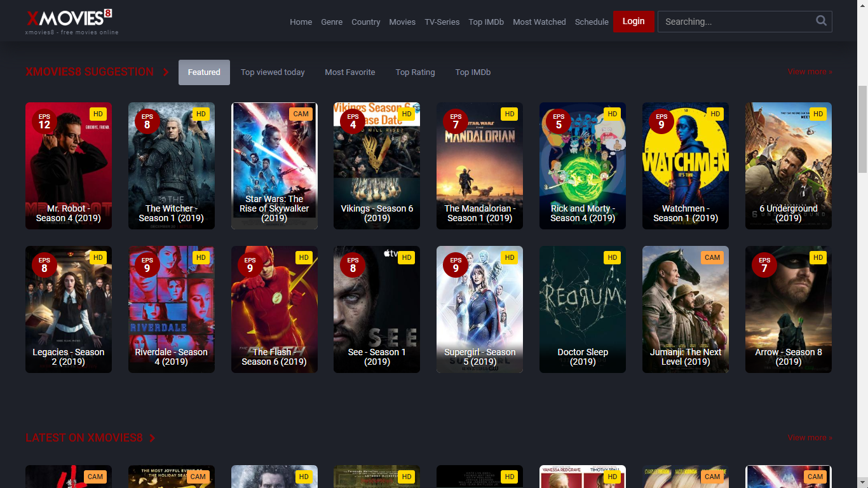Click HD badge on Doctor Sleep poster
868x488 pixels.
[x=612, y=258]
